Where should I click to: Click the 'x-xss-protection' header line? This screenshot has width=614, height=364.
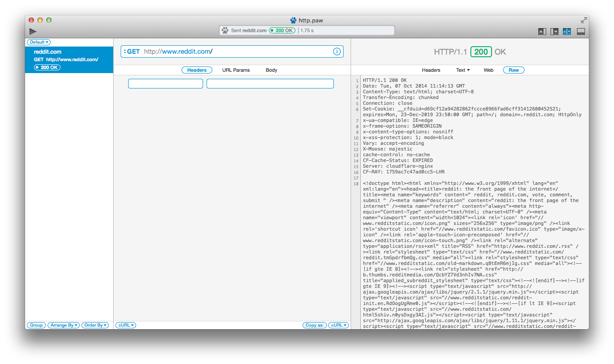(x=408, y=137)
